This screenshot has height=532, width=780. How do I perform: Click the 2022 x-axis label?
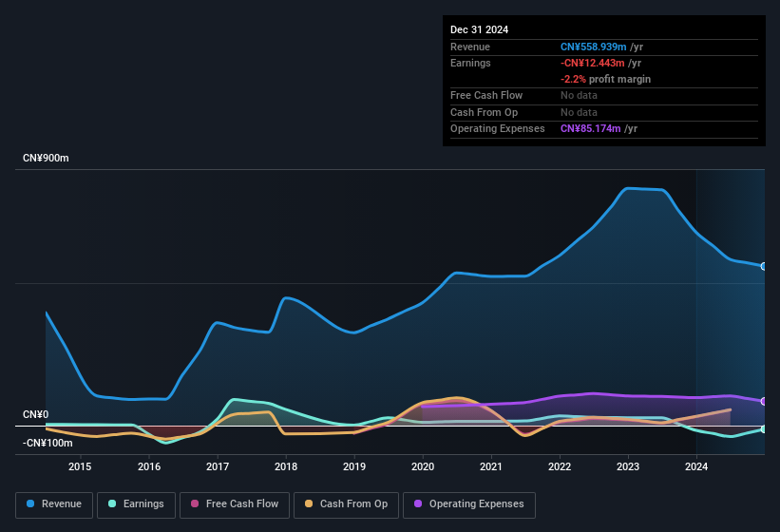pos(560,466)
